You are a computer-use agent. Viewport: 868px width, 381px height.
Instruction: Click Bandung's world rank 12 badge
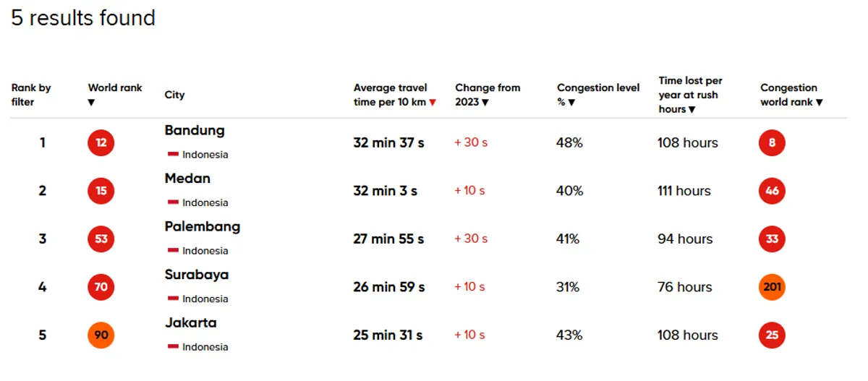101,143
